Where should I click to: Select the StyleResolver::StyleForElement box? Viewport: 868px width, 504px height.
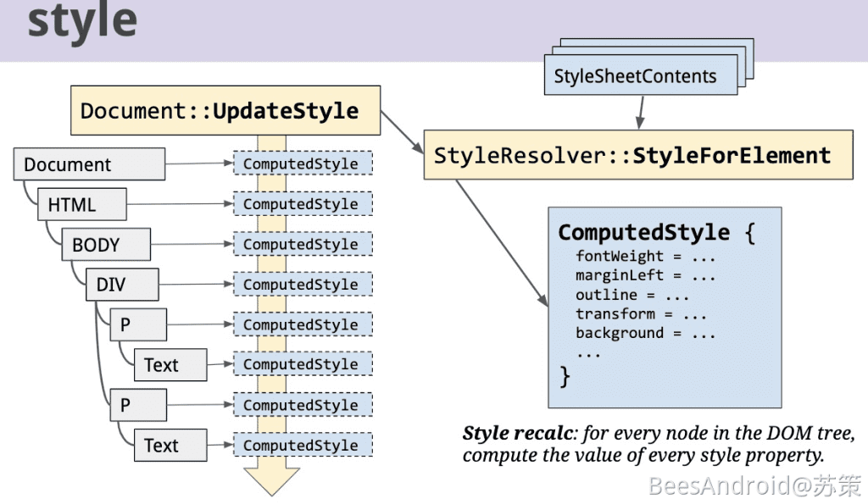tap(637, 155)
